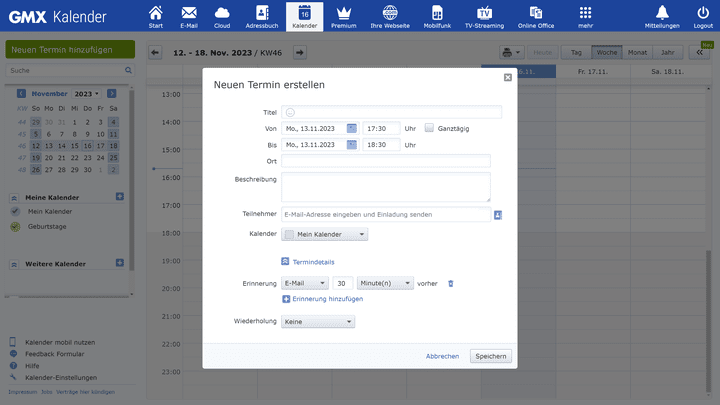Open address book icon beside Teilnehmer field

pyautogui.click(x=497, y=214)
